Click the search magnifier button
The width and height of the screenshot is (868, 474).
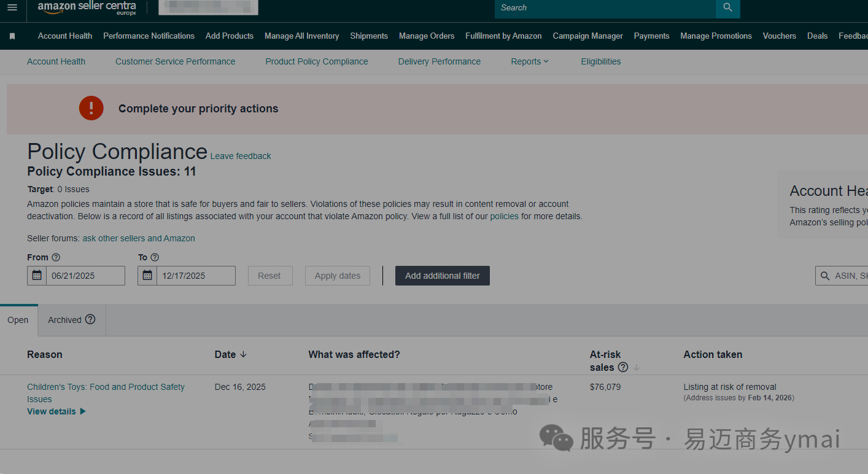(x=728, y=8)
